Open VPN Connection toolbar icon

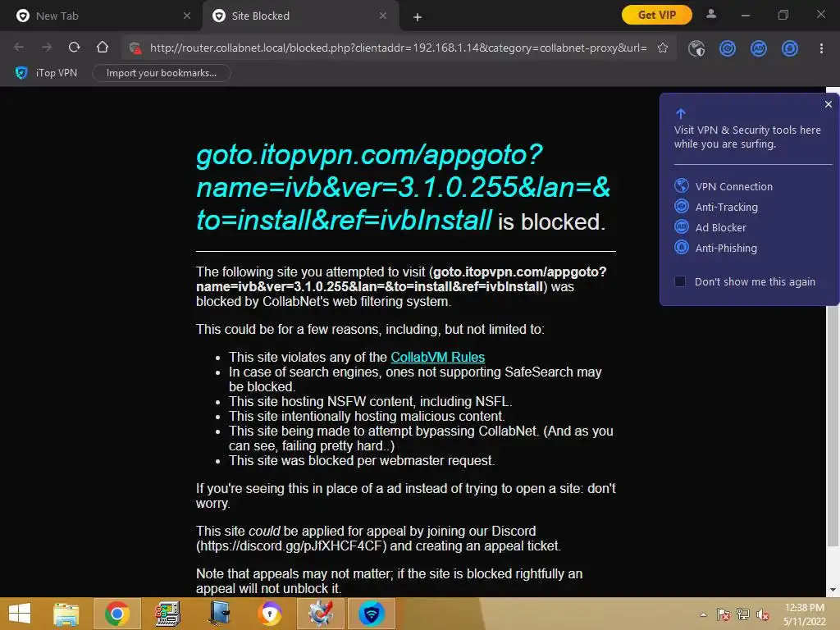696,48
